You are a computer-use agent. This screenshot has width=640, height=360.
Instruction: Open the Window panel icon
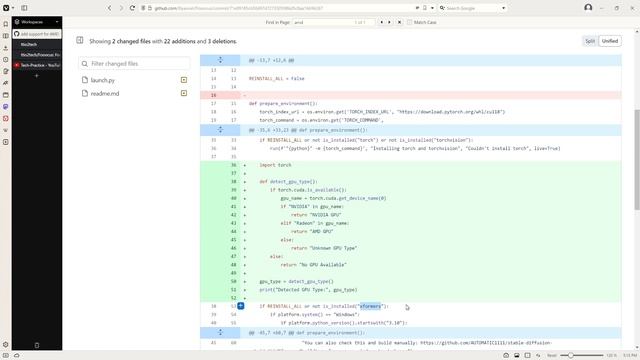pyautogui.click(x=6, y=95)
